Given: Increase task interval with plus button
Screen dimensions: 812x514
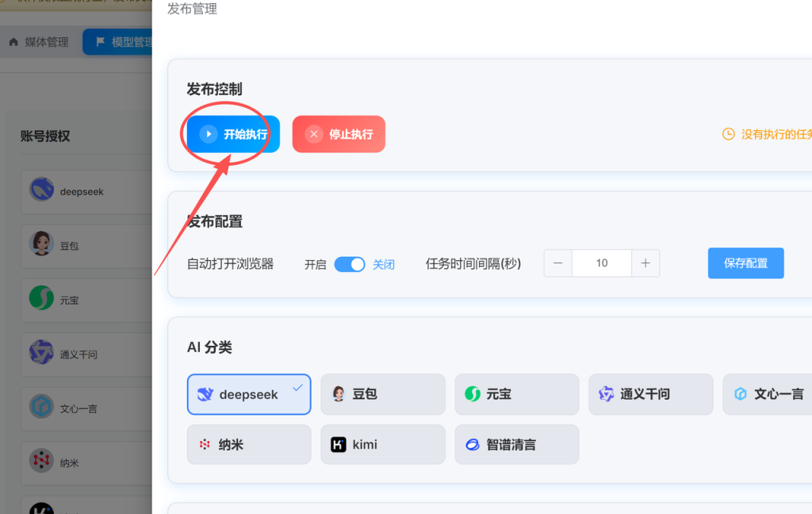Looking at the screenshot, I should pyautogui.click(x=645, y=263).
